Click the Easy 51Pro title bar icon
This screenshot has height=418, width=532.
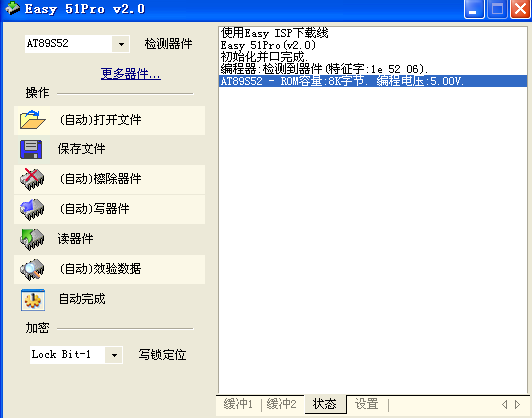(13, 8)
